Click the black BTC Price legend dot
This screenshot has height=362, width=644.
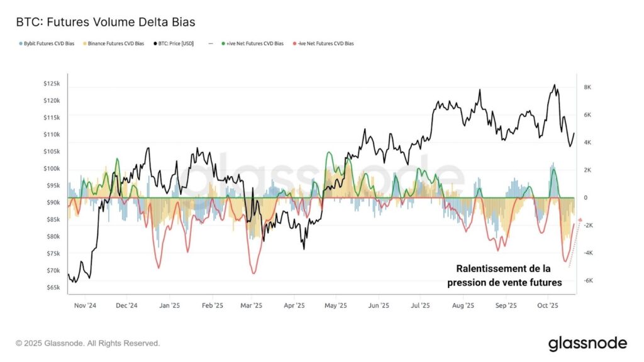tap(154, 44)
